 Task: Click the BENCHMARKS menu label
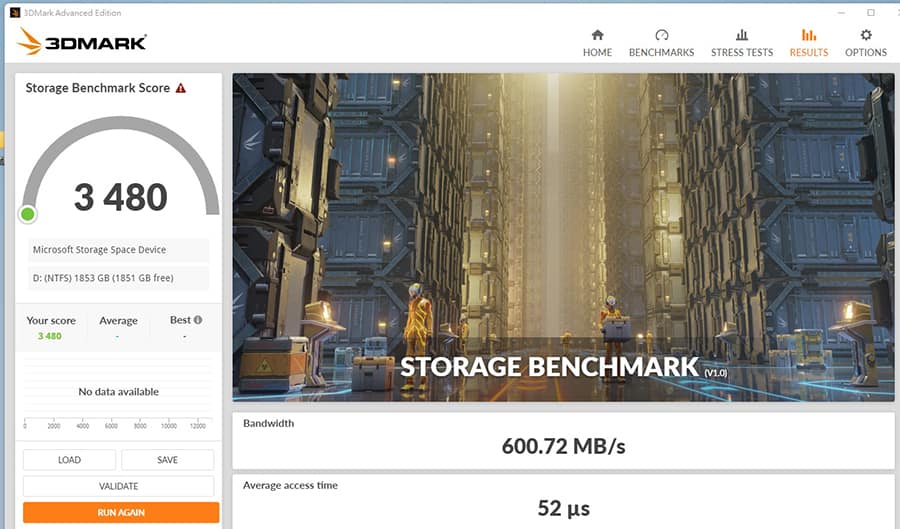[x=661, y=52]
